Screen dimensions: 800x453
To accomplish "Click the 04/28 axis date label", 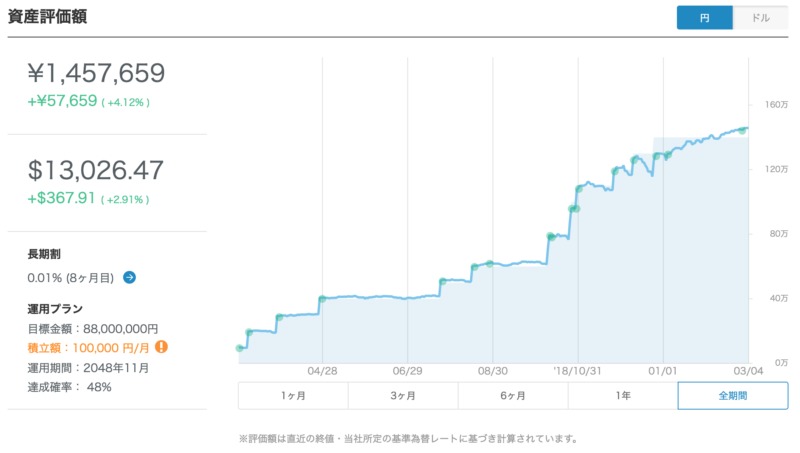I will 322,371.
